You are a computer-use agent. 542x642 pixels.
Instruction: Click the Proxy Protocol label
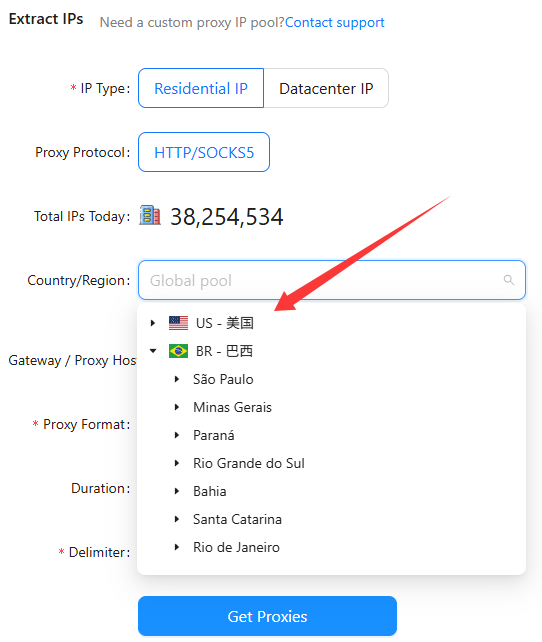83,152
